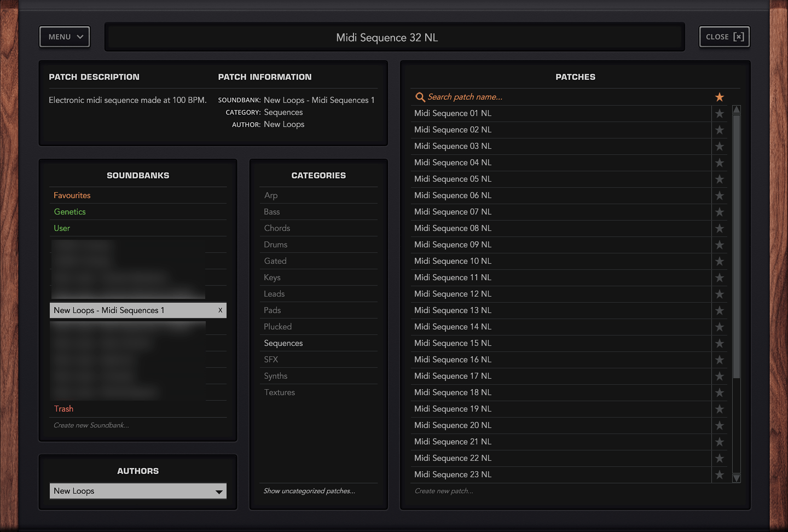The width and height of the screenshot is (788, 532).
Task: Toggle favorite on Midi Sequence 12 NL
Action: (x=719, y=294)
